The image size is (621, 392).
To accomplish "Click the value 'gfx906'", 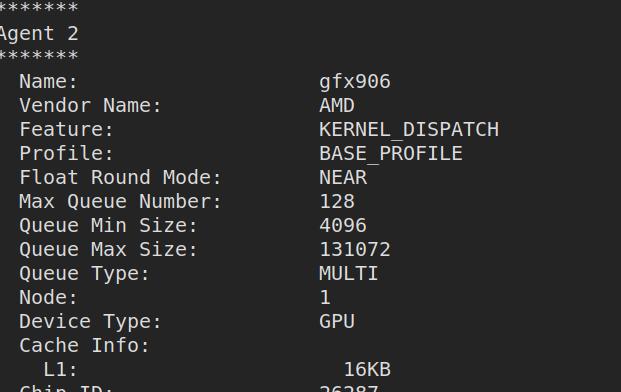I will tap(355, 82).
